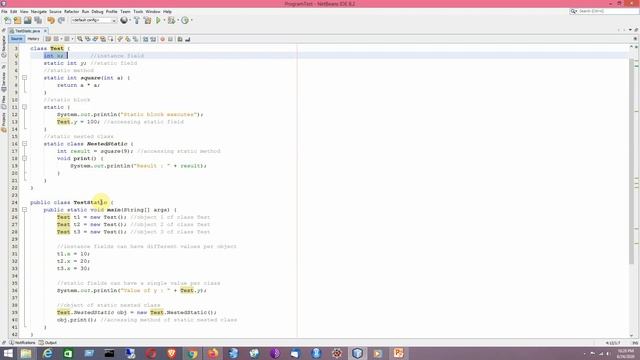Open dropdown arrow next to browser globe
The width and height of the screenshot is (640, 360).
tap(130, 20)
